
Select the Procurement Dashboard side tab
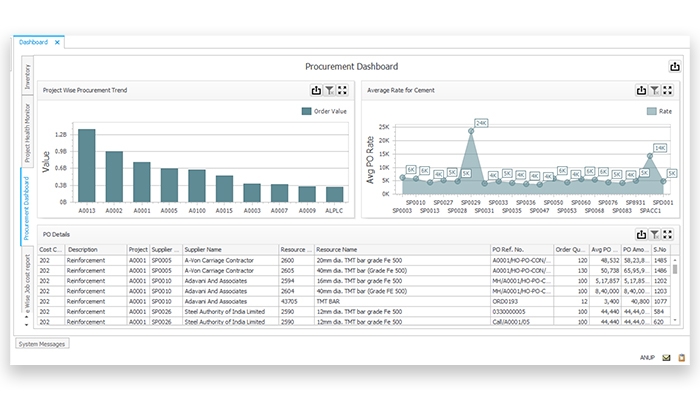(26, 208)
